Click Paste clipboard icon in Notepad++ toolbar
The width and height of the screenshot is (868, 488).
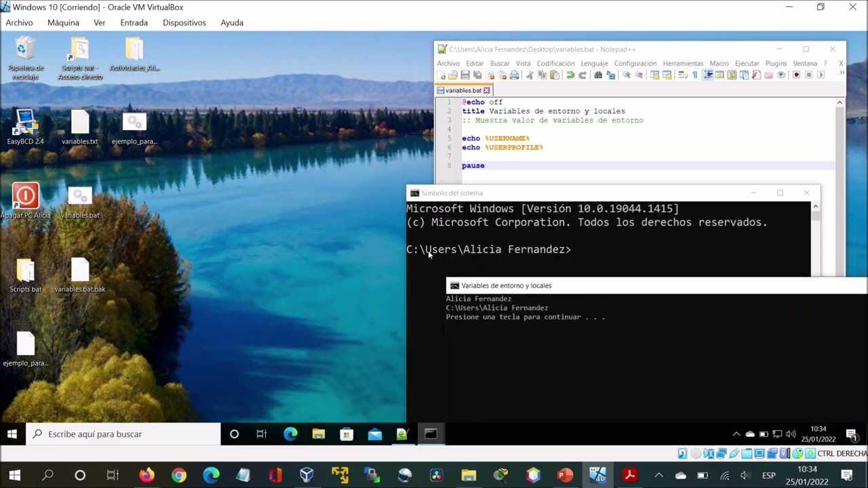[554, 75]
